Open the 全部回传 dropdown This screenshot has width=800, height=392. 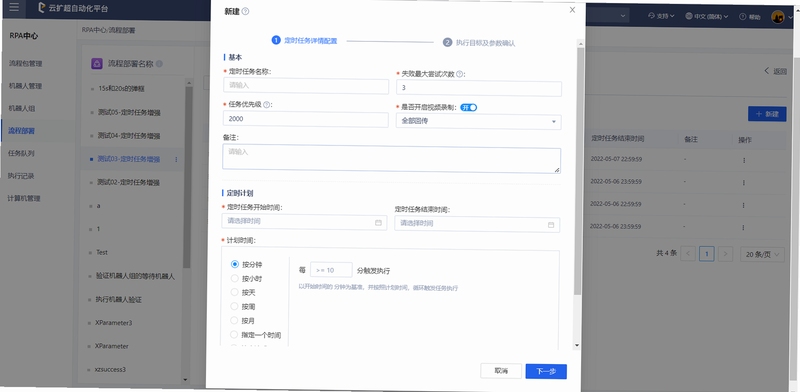point(479,122)
